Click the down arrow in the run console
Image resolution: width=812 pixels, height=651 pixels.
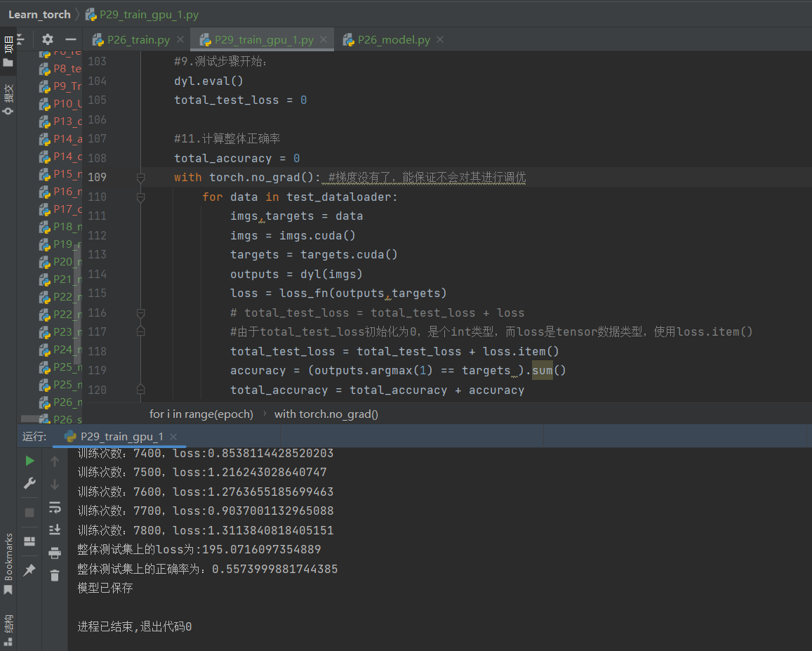(55, 484)
